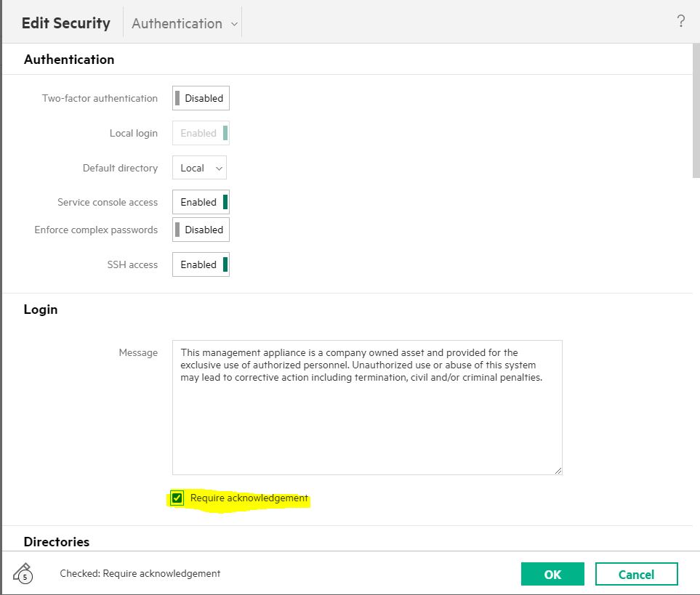Image resolution: width=700 pixels, height=595 pixels.
Task: Click the greyed-out Local login toggle
Action: (201, 132)
